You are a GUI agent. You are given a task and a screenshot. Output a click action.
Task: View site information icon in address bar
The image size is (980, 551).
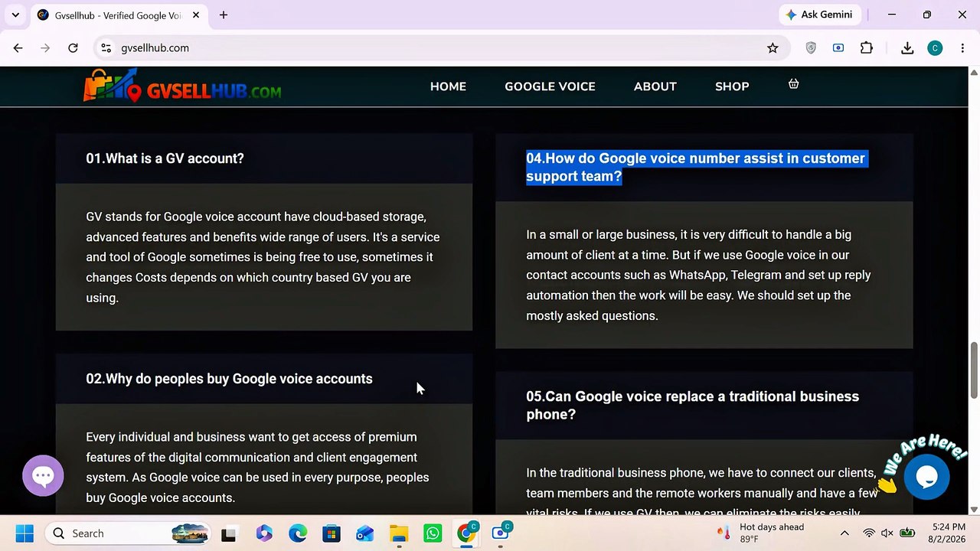pos(106,47)
